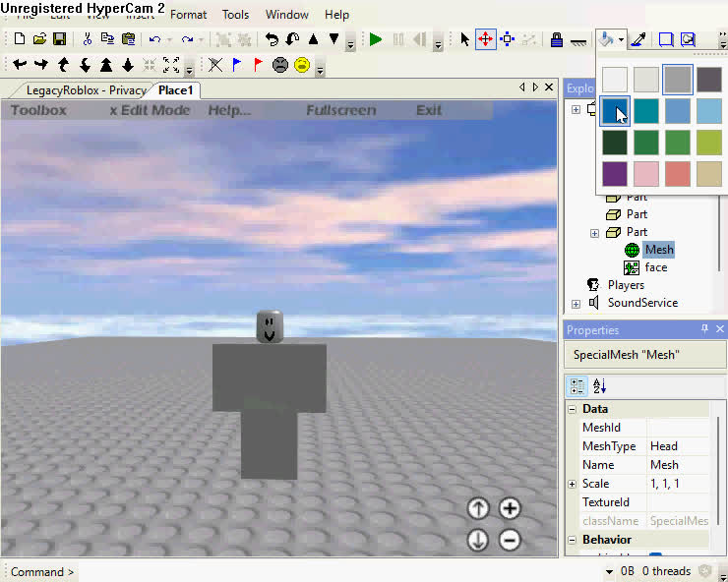Tilt the selected part

click(x=292, y=39)
